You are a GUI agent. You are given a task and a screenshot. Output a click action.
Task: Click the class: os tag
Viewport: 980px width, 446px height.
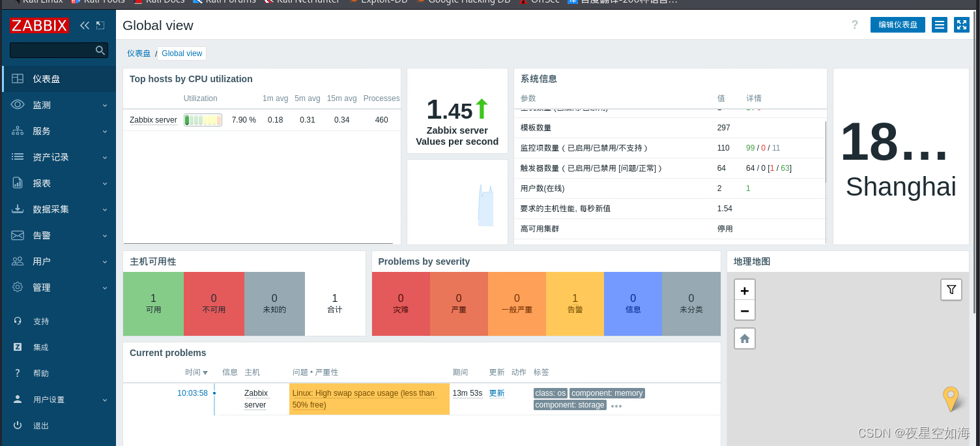click(x=551, y=393)
